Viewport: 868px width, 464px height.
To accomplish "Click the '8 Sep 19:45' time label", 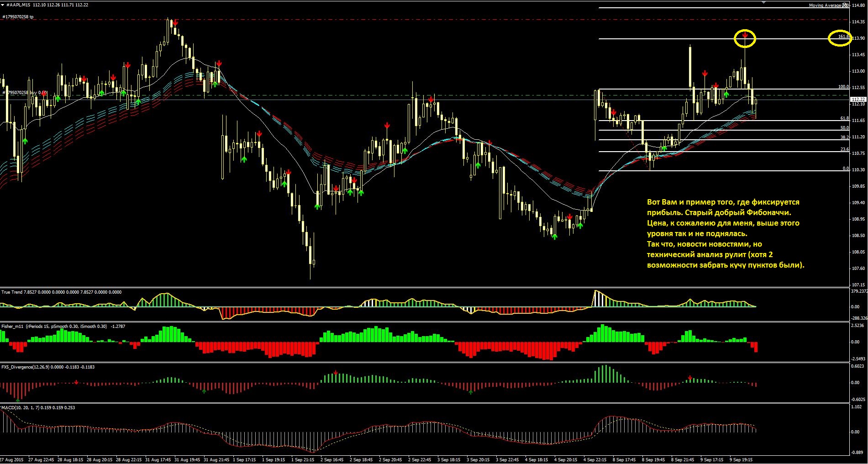I will tap(653, 460).
